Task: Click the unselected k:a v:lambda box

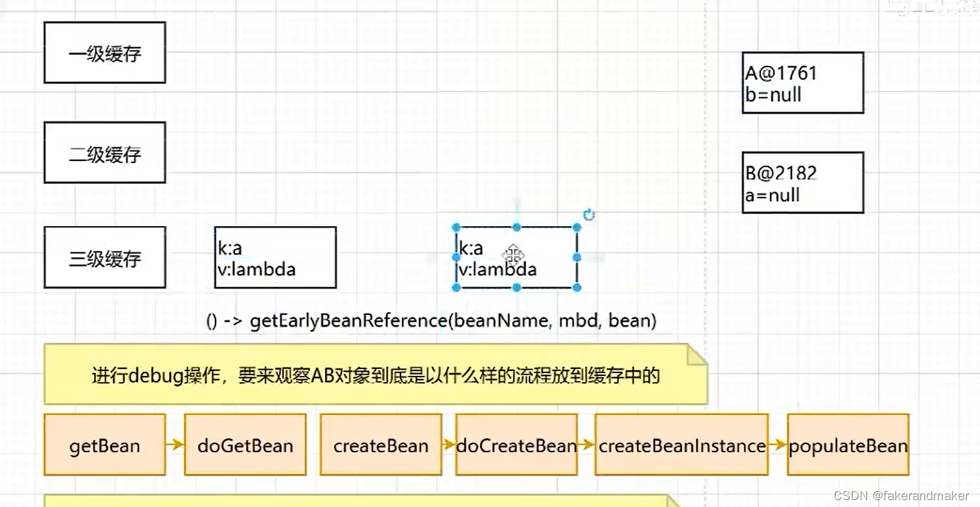Action: [275, 257]
